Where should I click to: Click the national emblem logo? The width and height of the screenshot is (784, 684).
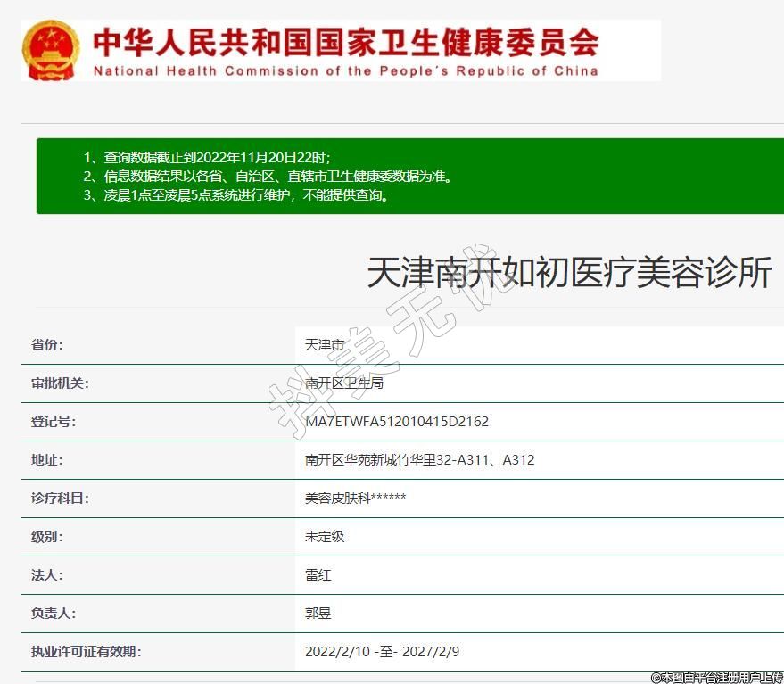click(51, 51)
